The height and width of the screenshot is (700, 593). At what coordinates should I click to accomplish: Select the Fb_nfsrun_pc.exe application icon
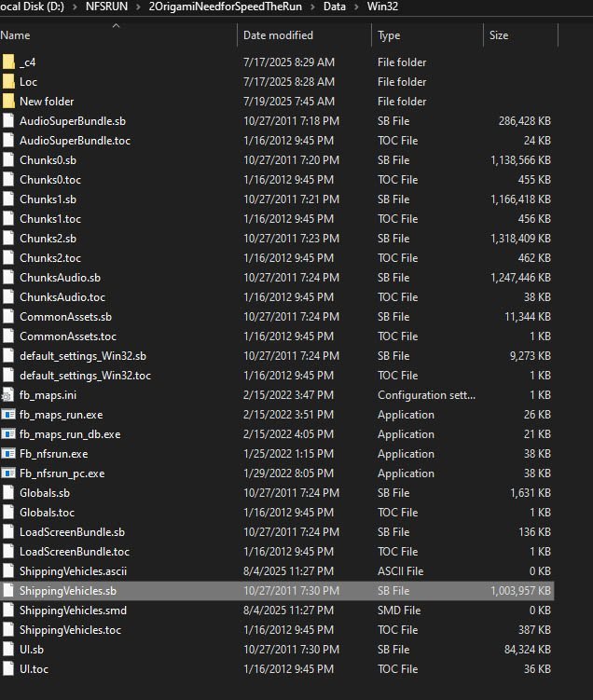[x=8, y=474]
